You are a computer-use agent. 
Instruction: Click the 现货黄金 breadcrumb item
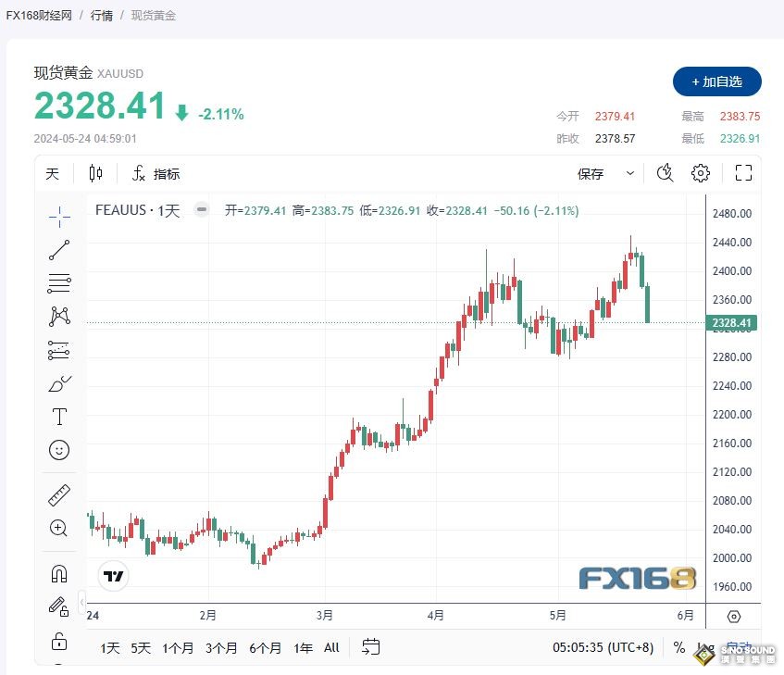(154, 16)
